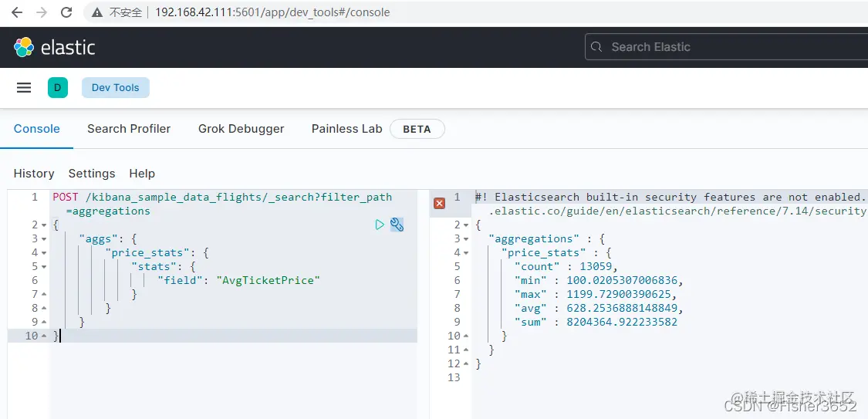Send the request with the green play icon
Viewport: 868px width, 419px height.
[380, 225]
